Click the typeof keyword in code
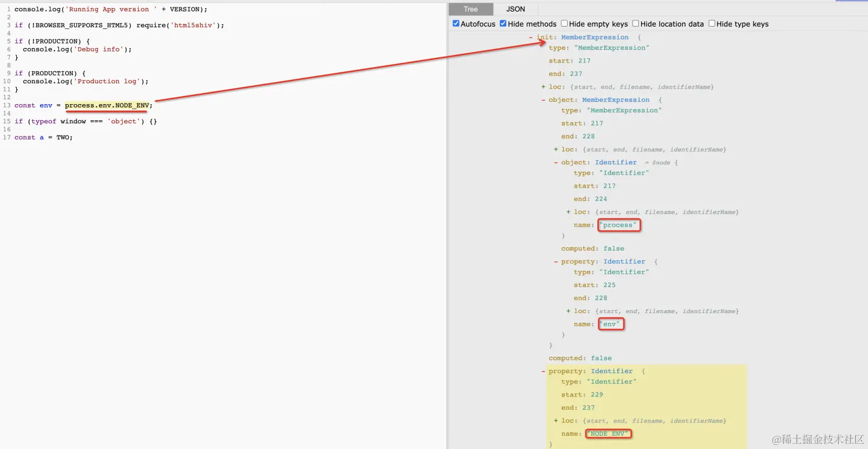This screenshot has width=868, height=449. tap(44, 122)
